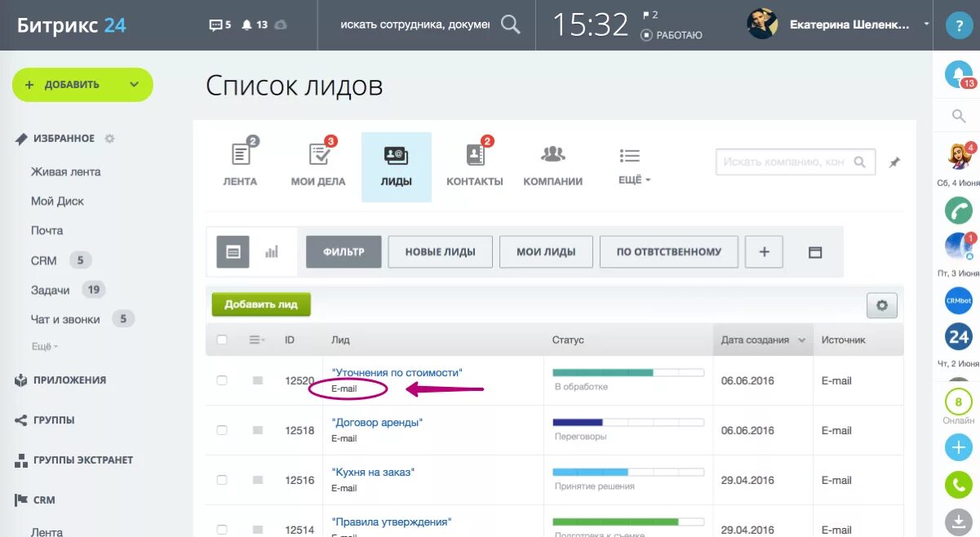Select checkbox for lead 12520
This screenshot has height=537, width=980.
(222, 380)
